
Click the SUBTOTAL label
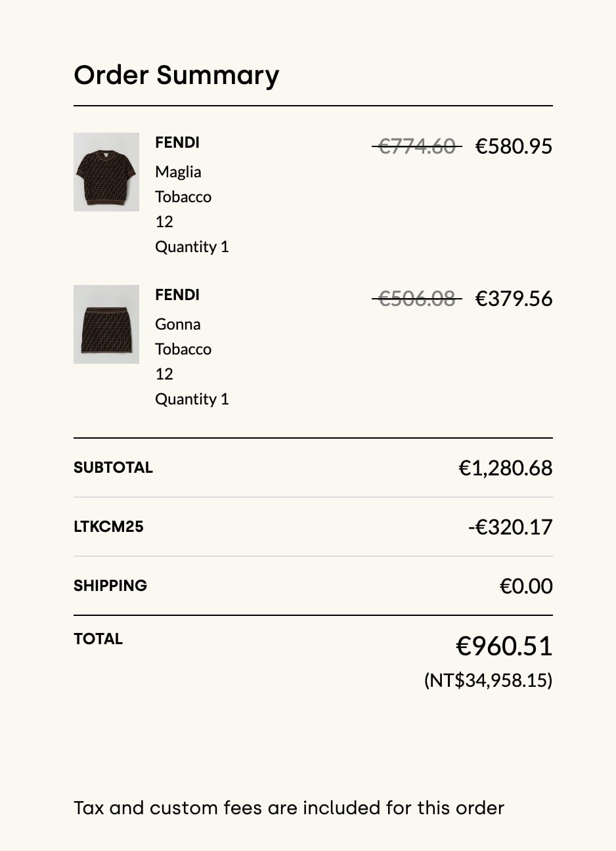click(113, 468)
